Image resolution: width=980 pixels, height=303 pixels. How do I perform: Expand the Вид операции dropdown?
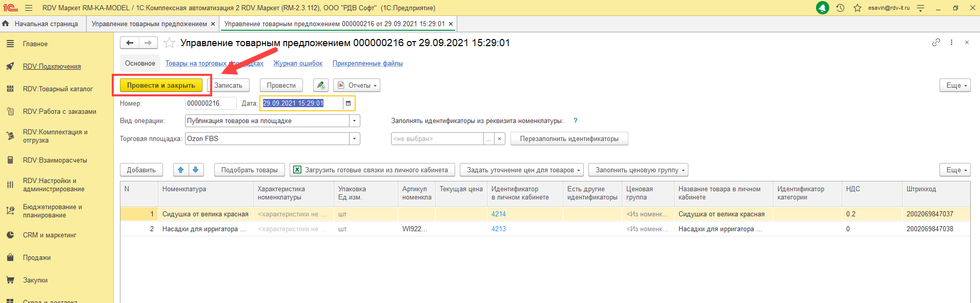(355, 121)
